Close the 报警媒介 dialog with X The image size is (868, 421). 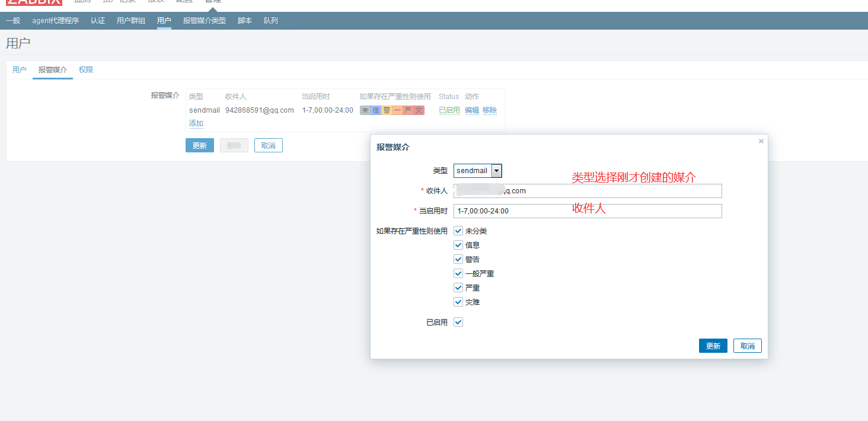coord(761,141)
